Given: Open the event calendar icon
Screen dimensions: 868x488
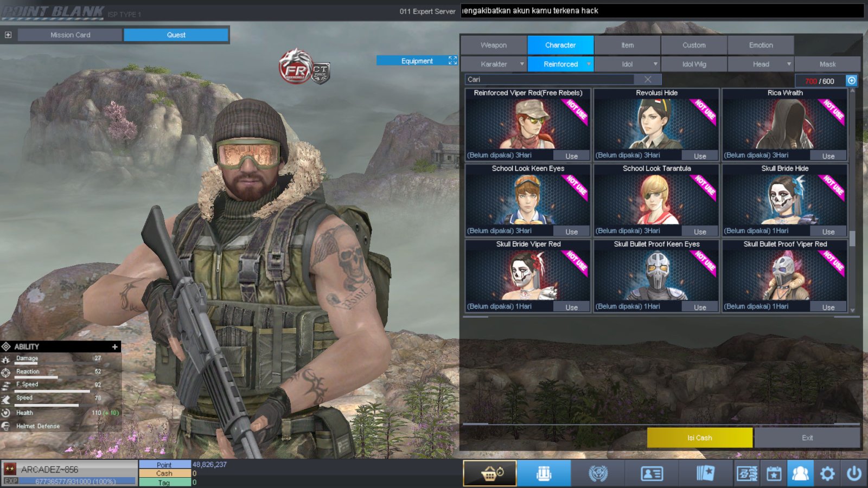Looking at the screenshot, I should (774, 473).
